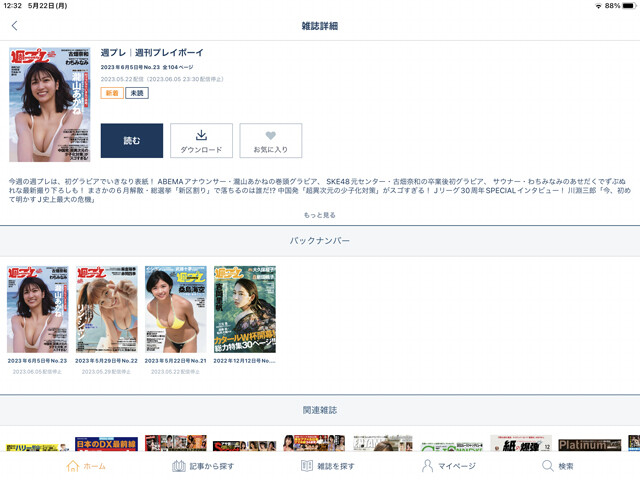Viewport: 640px width, 480px height.
Task: Open マイページ tab
Action: [x=449, y=466]
